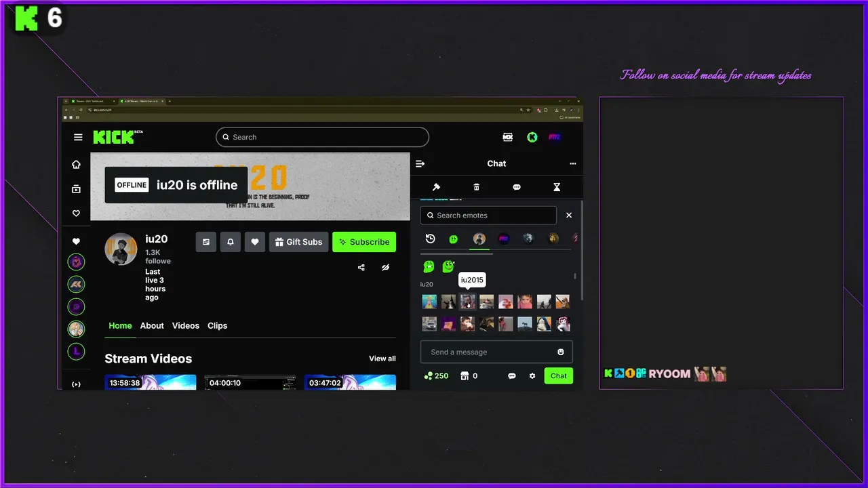
Task: Click the Gift Subs button
Action: pyautogui.click(x=299, y=242)
